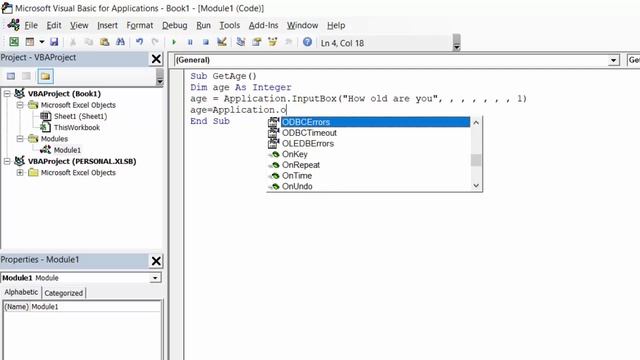Click the Reset stop icon
This screenshot has height=360, width=640.
pyautogui.click(x=206, y=42)
